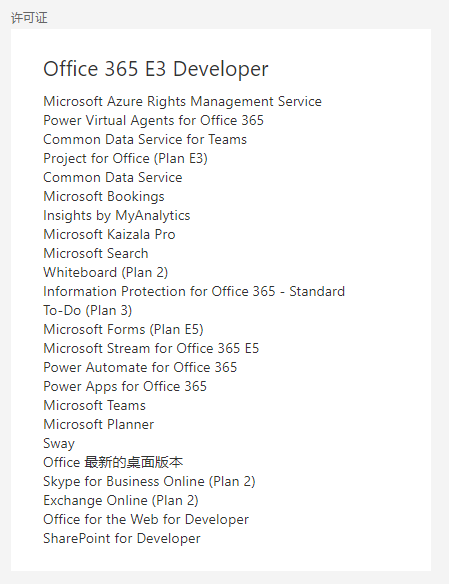Click Insights by MyAnalytics
This screenshot has width=449, height=584.
click(117, 215)
